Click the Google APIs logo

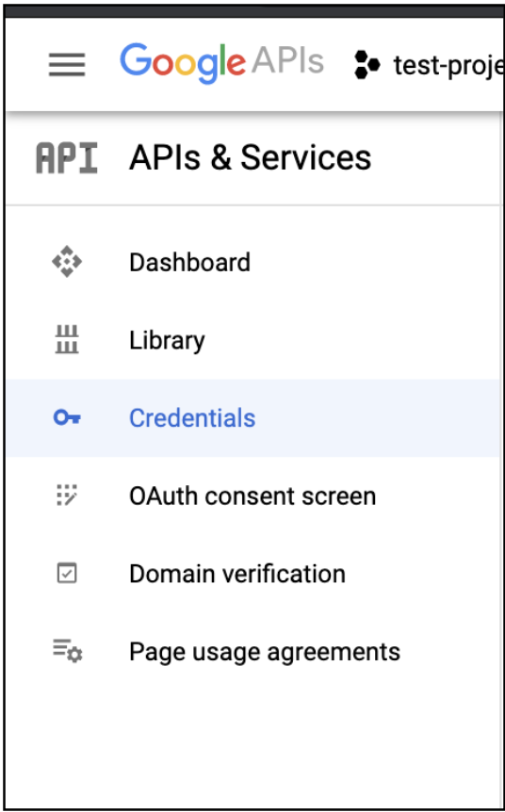[222, 64]
